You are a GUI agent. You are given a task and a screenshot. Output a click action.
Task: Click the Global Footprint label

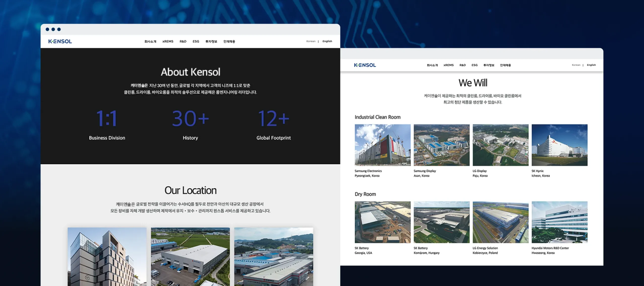pos(274,138)
